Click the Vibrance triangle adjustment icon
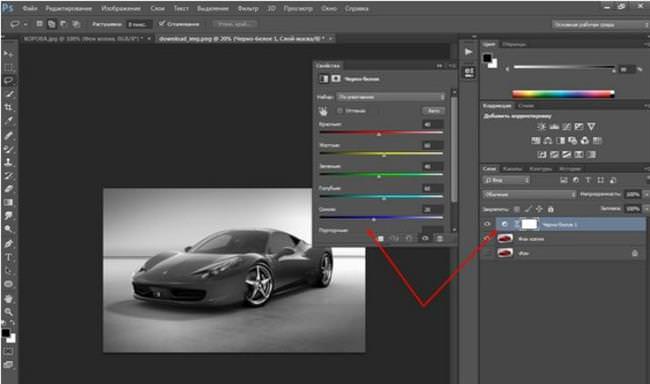Image resolution: width=650 pixels, height=384 pixels. (x=592, y=126)
